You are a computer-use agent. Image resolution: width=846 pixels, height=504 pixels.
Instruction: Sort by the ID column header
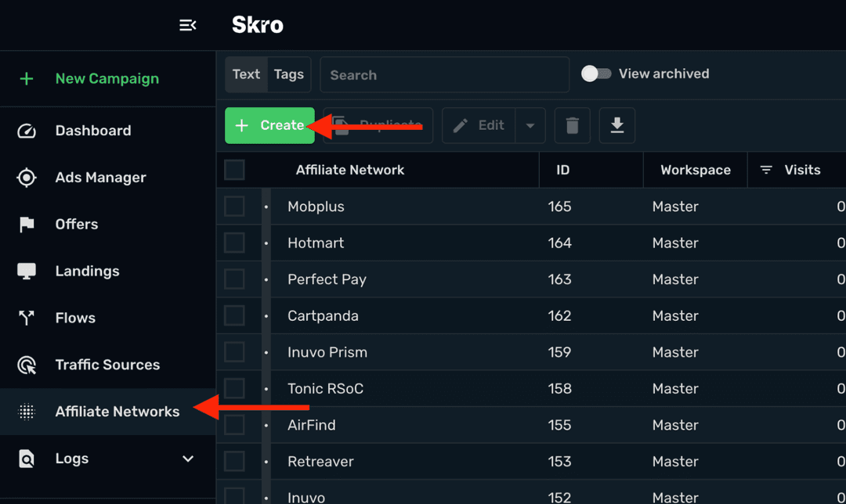pos(562,171)
